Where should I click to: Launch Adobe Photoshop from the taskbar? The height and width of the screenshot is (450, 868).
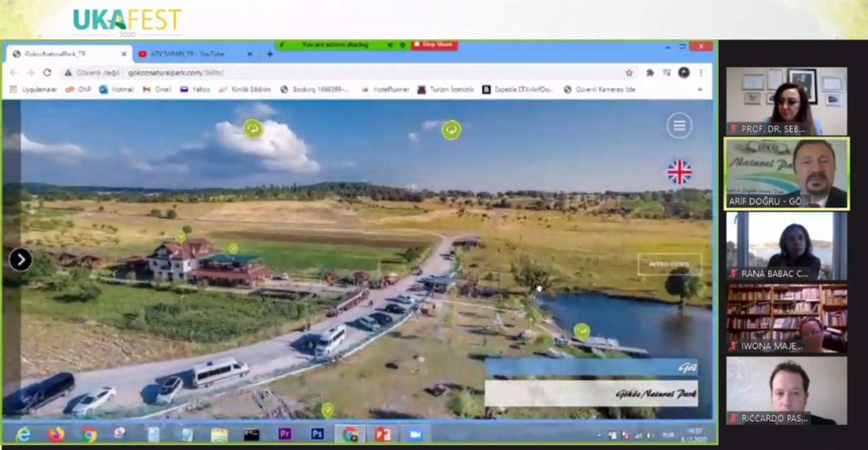click(317, 434)
